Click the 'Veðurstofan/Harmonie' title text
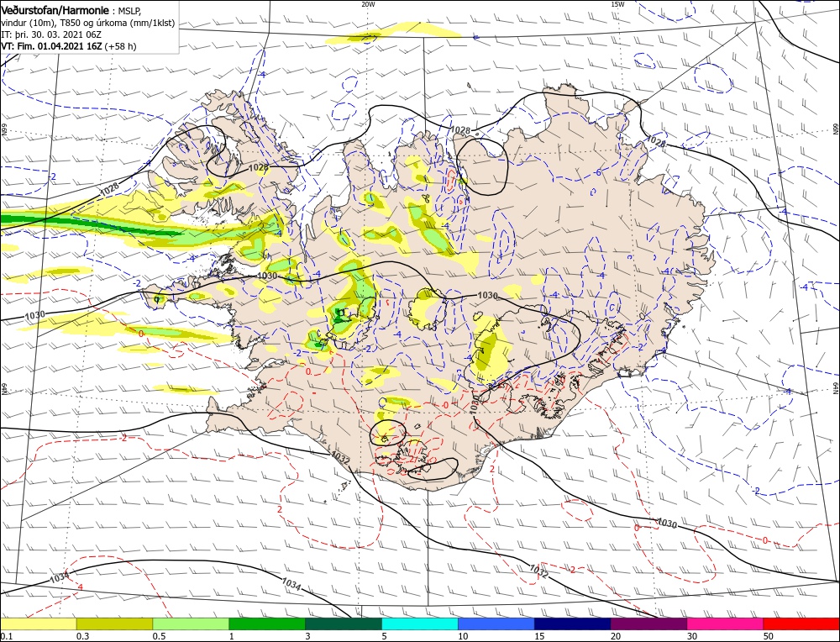This screenshot has width=840, height=642. click(x=57, y=11)
